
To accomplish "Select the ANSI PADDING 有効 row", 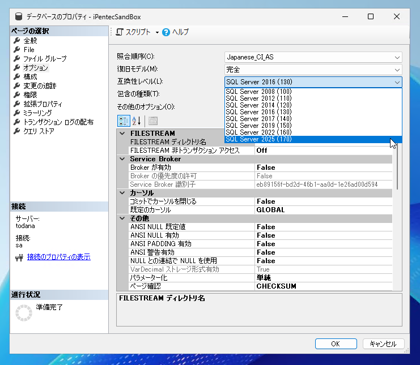I will tap(260, 244).
